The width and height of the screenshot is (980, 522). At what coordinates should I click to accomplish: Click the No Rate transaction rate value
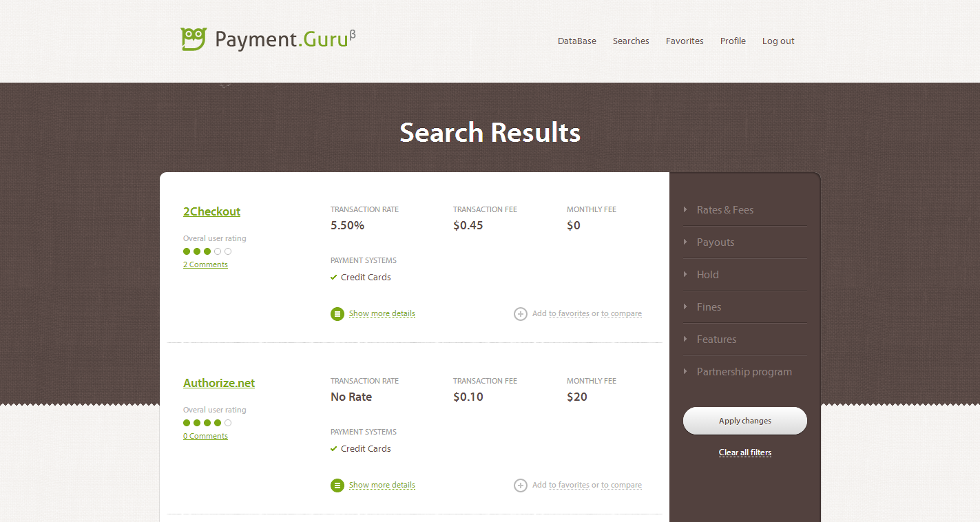tap(351, 397)
